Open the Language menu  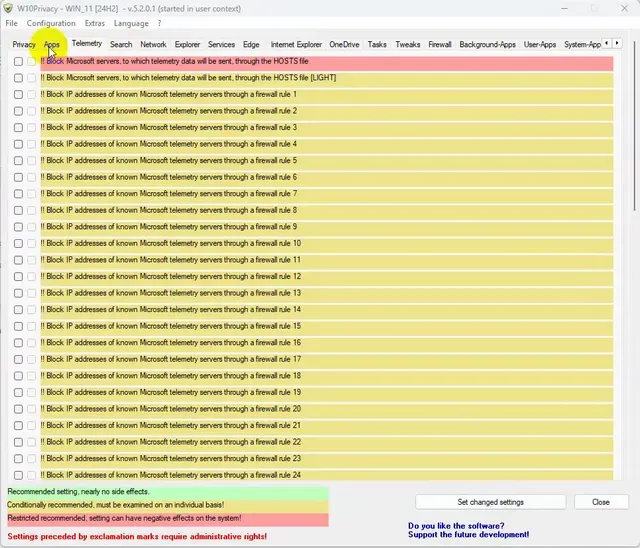[131, 23]
